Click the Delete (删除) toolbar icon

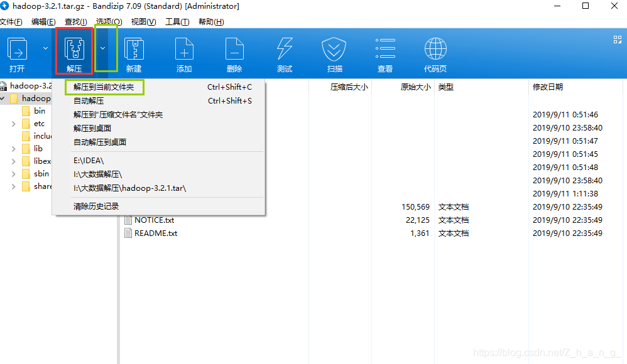coord(234,50)
